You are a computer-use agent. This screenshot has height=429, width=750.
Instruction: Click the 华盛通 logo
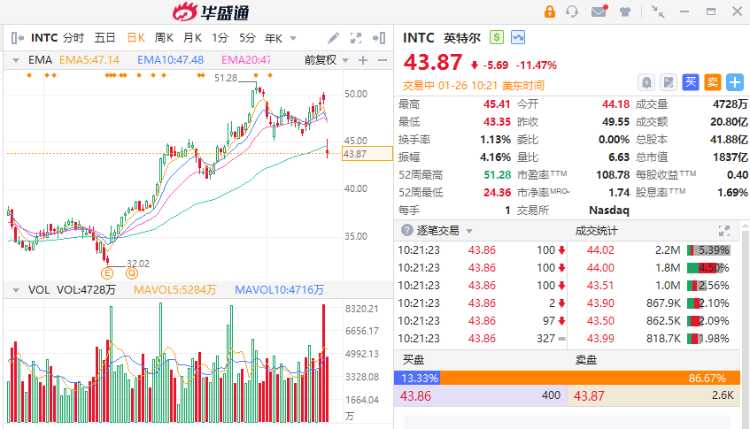pyautogui.click(x=211, y=12)
